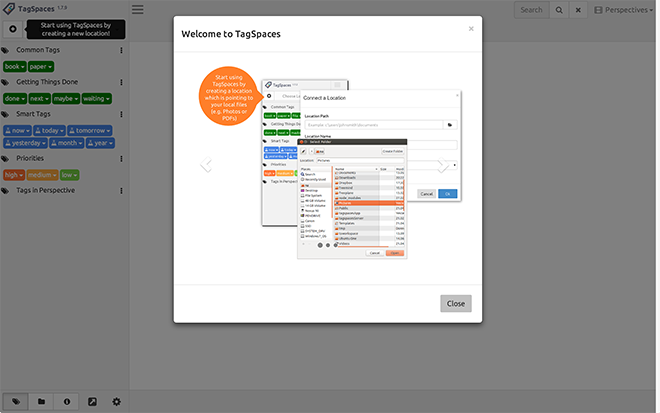Viewport: 660px width, 413px height.
Task: Open the info panel icon
Action: 67,402
